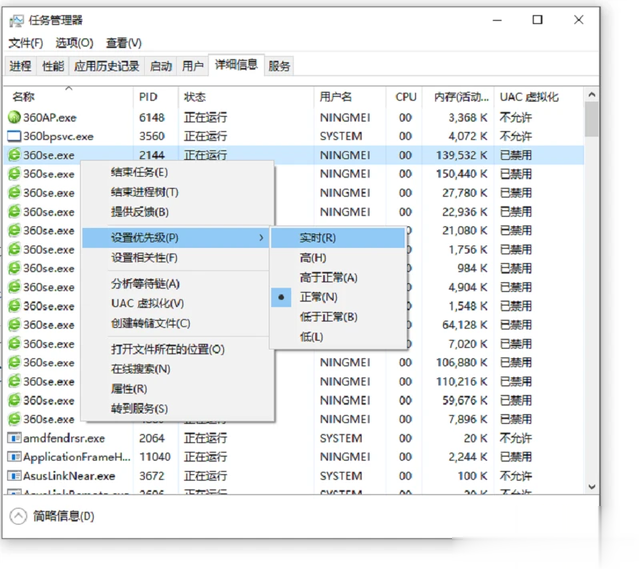Select 设置相关性(F) menu entry
This screenshot has height=575, width=640.
point(178,258)
